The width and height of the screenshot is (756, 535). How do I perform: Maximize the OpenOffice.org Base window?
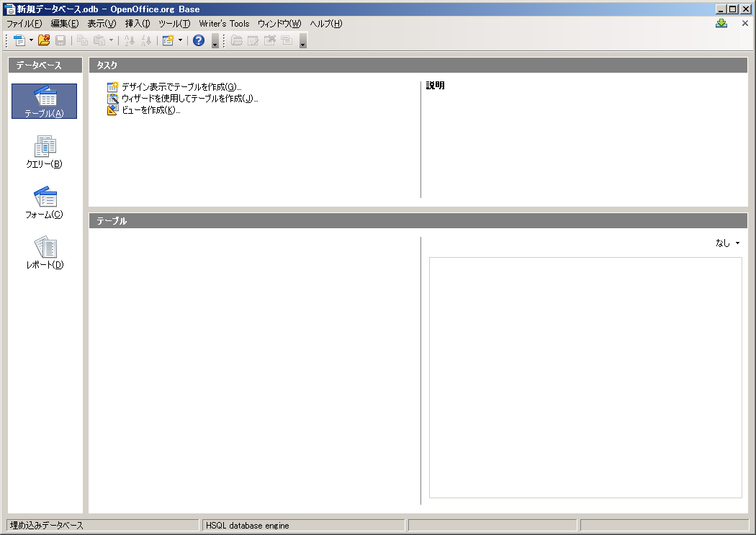733,9
